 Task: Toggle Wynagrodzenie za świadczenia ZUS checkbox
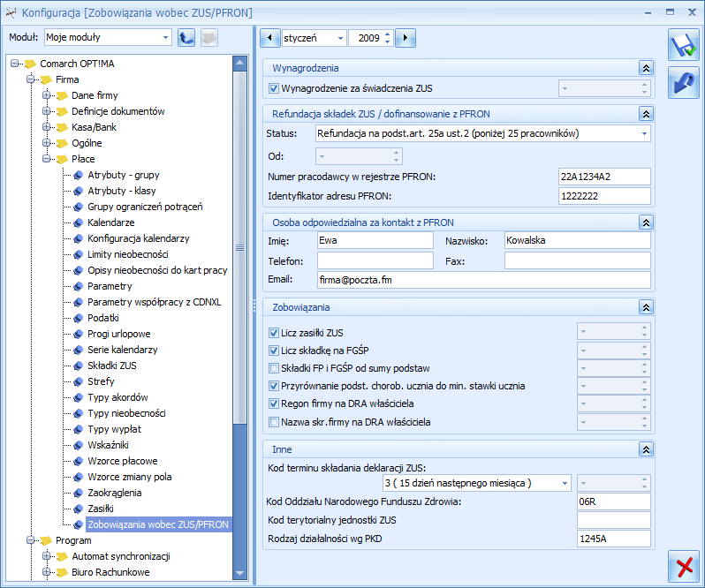[273, 88]
